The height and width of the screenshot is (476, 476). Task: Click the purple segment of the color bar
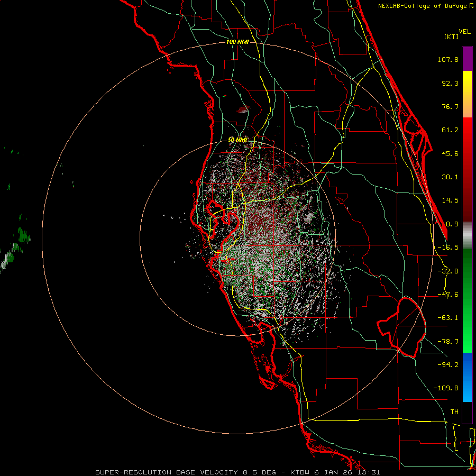[x=467, y=59]
